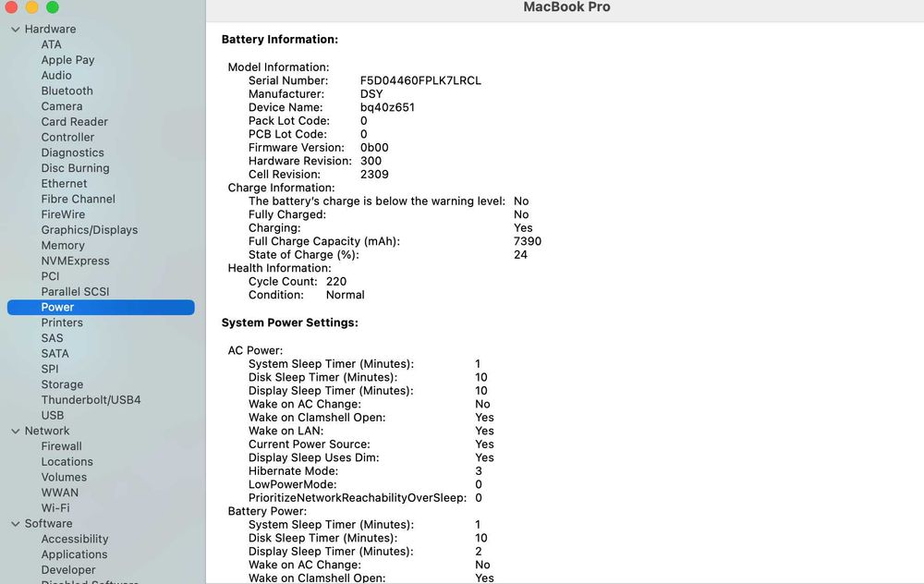This screenshot has height=584, width=924.
Task: Click the MacBook Pro window title
Action: 567,7
